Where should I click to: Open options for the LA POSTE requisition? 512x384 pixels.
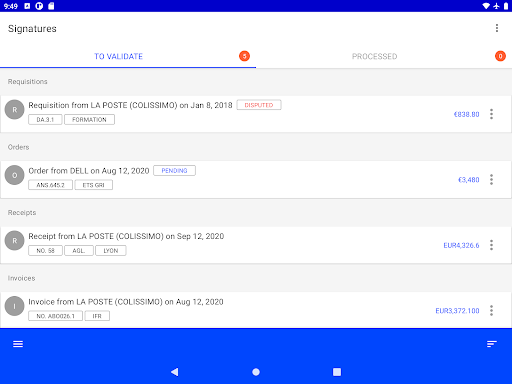coord(491,114)
